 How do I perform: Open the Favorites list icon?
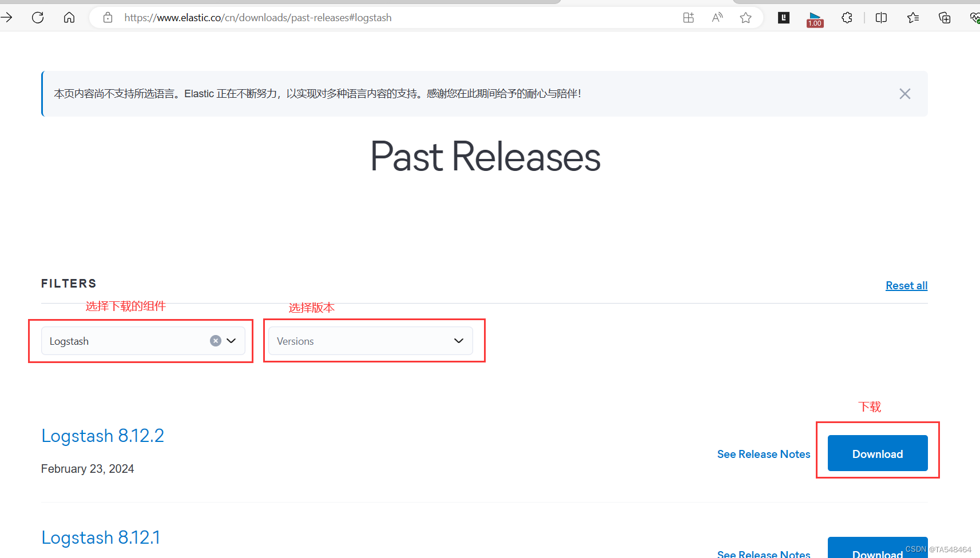[913, 18]
